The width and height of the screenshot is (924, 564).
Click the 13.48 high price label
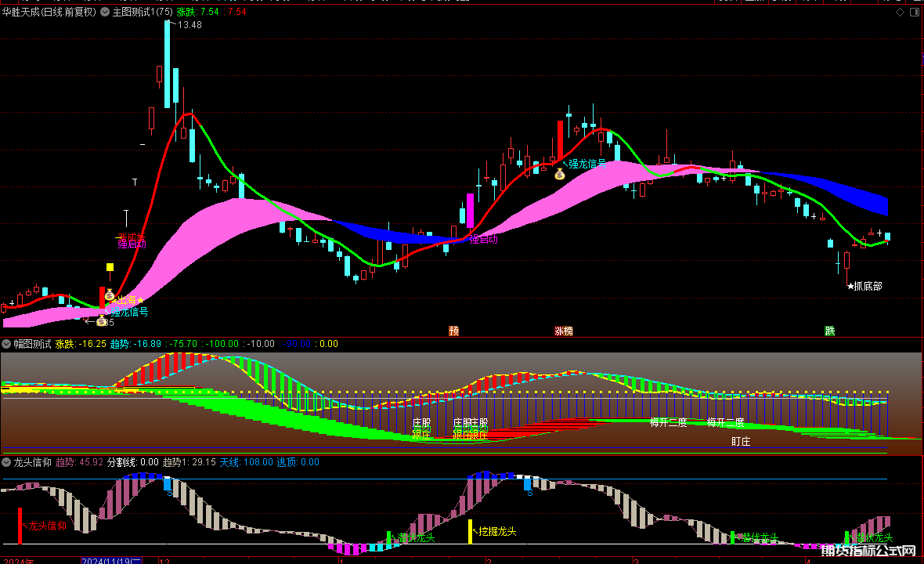pos(189,25)
